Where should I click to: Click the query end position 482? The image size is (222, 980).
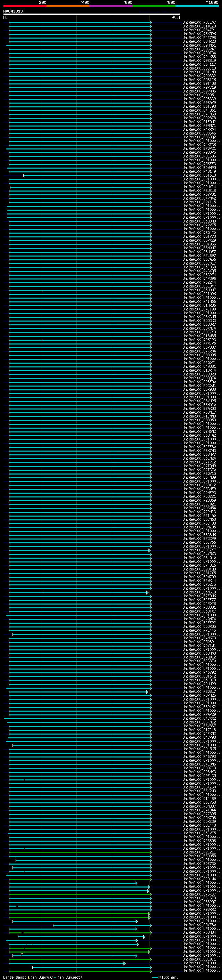[x=175, y=17]
